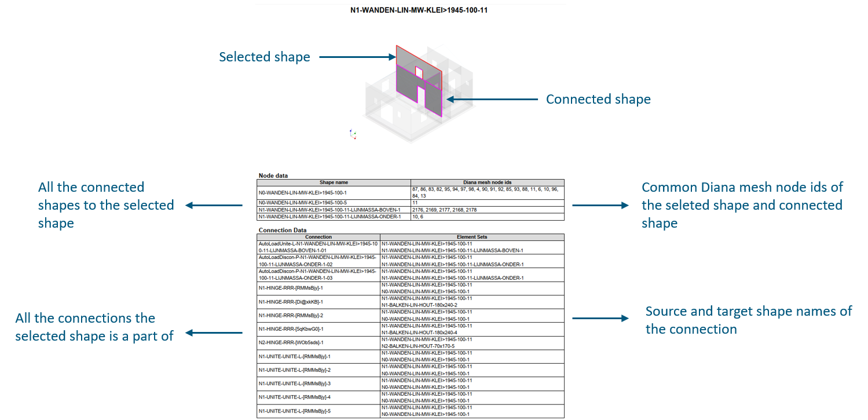Click Element Sets cell of N1-HINGE-RRR-[RMMsBjy]-1 row
This screenshot has width=868, height=420.
click(472, 288)
